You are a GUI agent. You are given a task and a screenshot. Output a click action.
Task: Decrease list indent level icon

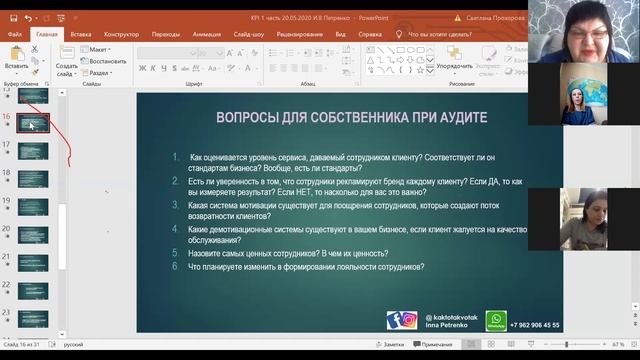click(308, 53)
